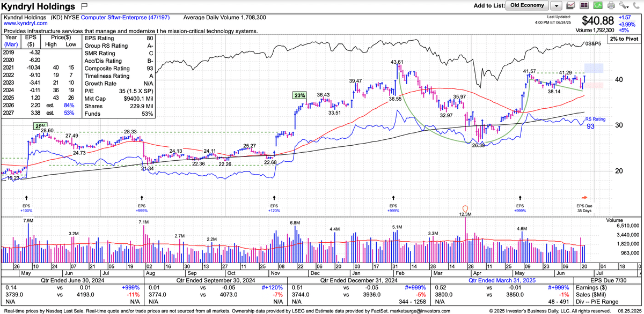Click the green chart pattern icon
The image size is (644, 314).
[x=597, y=6]
